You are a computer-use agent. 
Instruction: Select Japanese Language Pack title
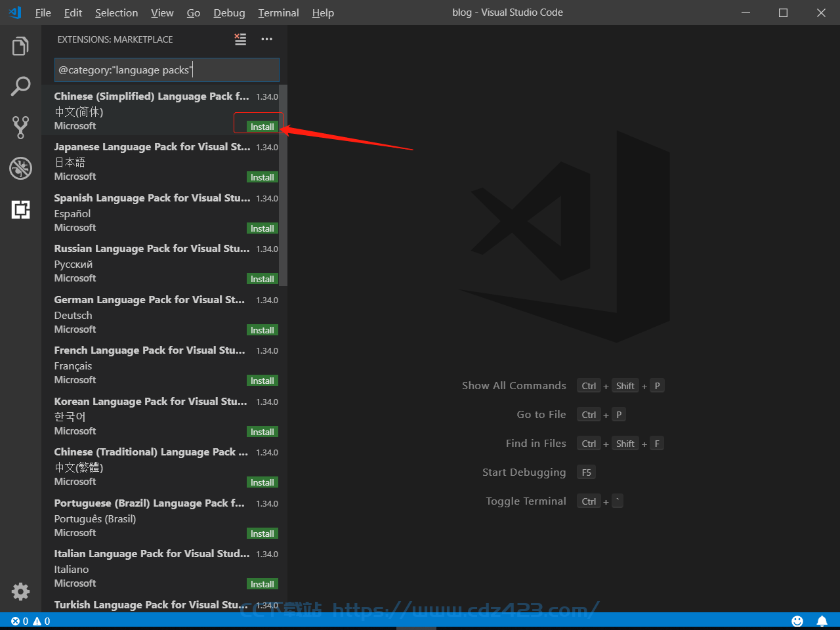[152, 147]
